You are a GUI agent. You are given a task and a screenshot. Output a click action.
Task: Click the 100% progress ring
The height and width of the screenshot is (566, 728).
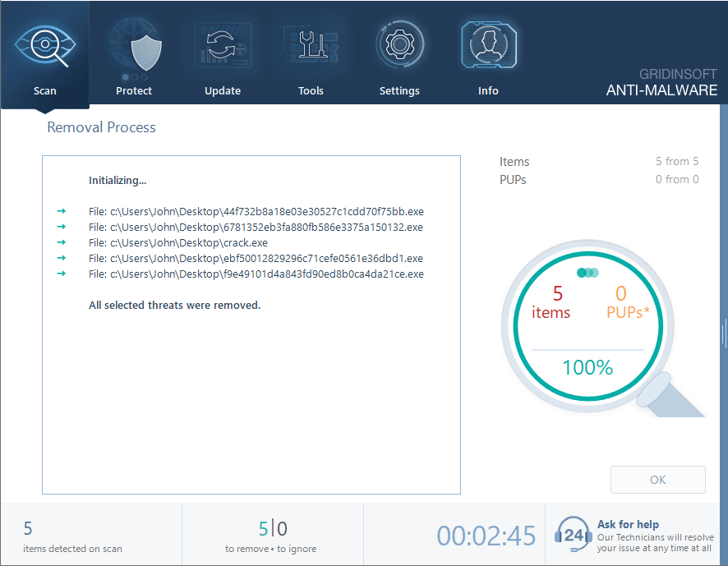587,367
